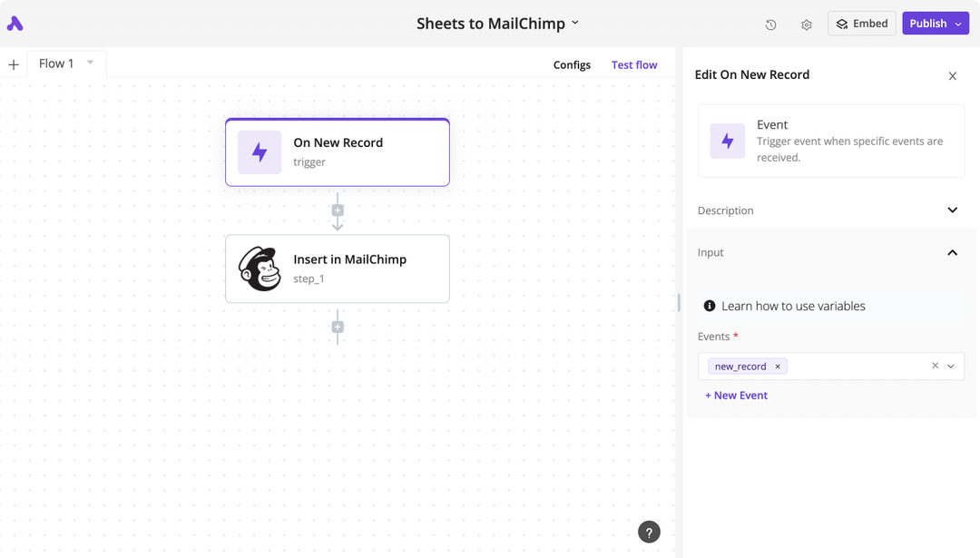Click the Activepieces logo icon

click(x=15, y=23)
